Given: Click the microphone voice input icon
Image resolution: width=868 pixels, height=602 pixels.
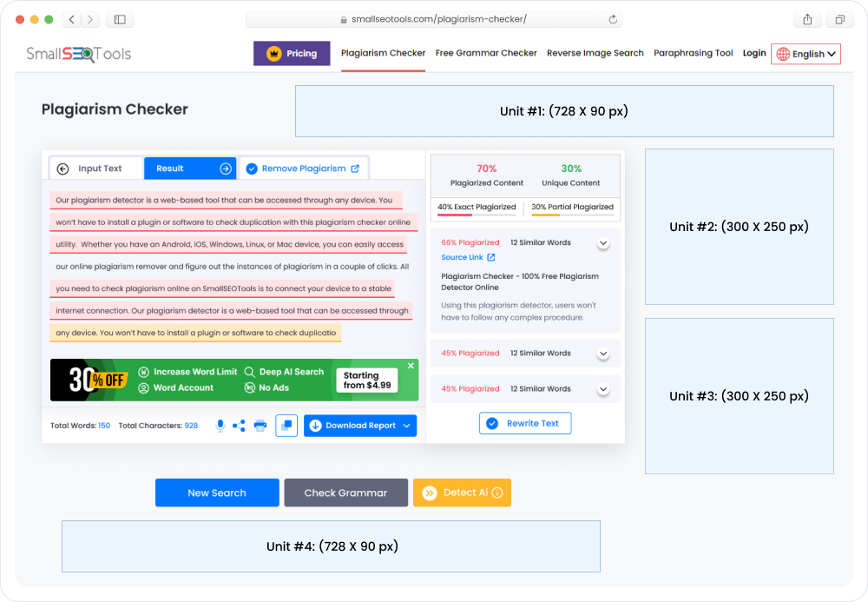Looking at the screenshot, I should click(220, 426).
